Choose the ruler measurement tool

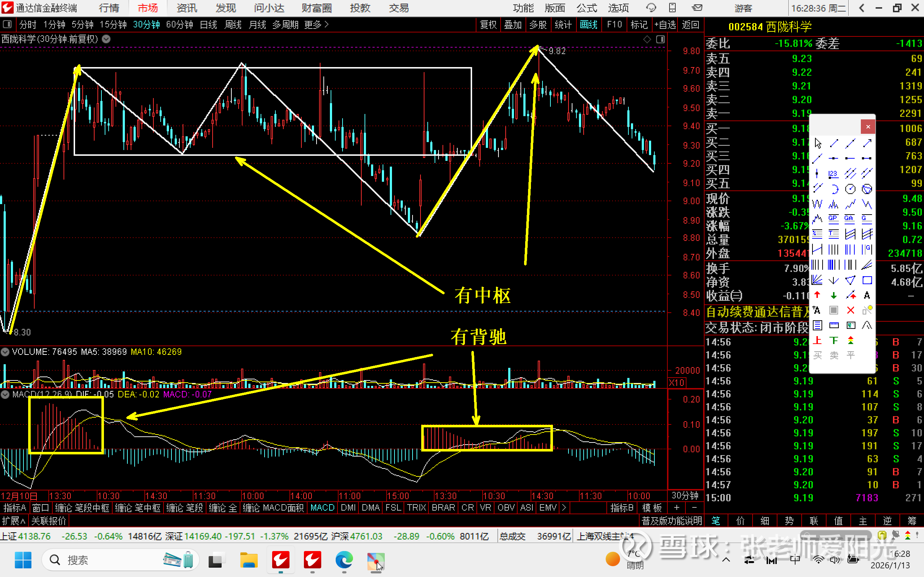833,325
